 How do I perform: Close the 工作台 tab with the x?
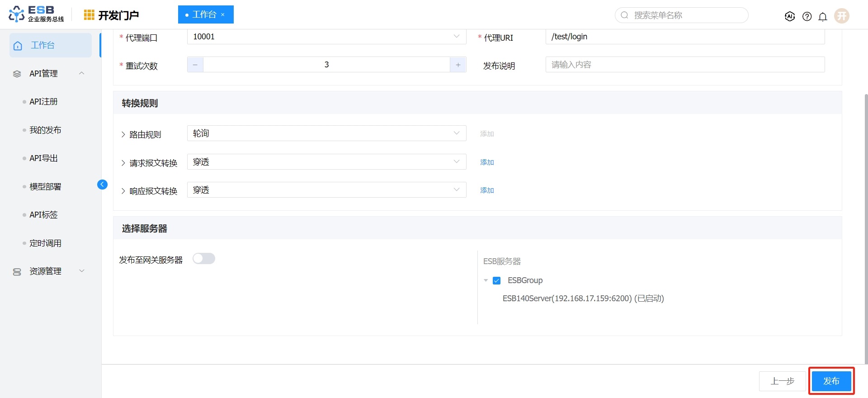pos(223,15)
